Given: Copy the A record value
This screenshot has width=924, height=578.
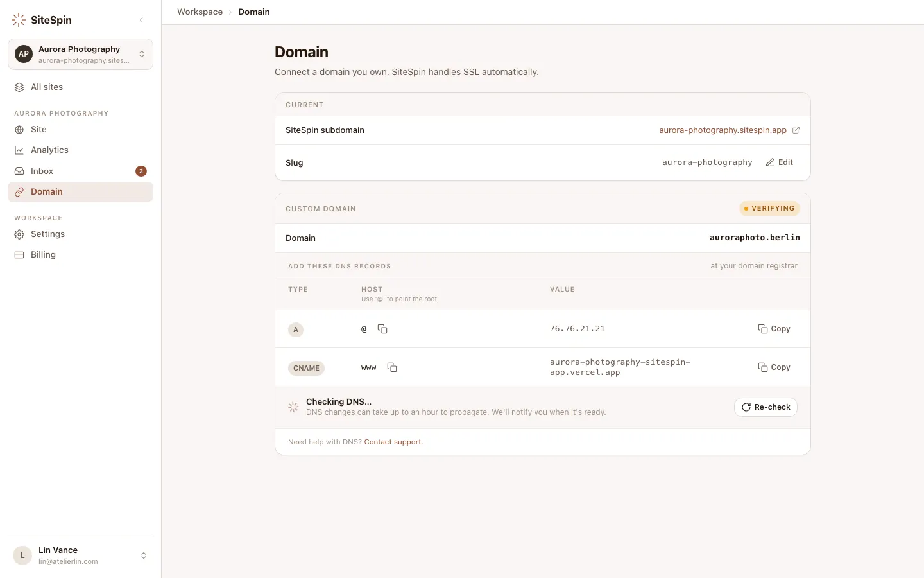Looking at the screenshot, I should click(x=774, y=329).
